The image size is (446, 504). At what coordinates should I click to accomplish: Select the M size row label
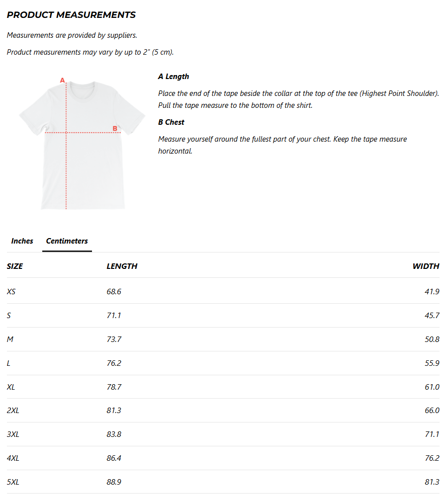(x=10, y=339)
